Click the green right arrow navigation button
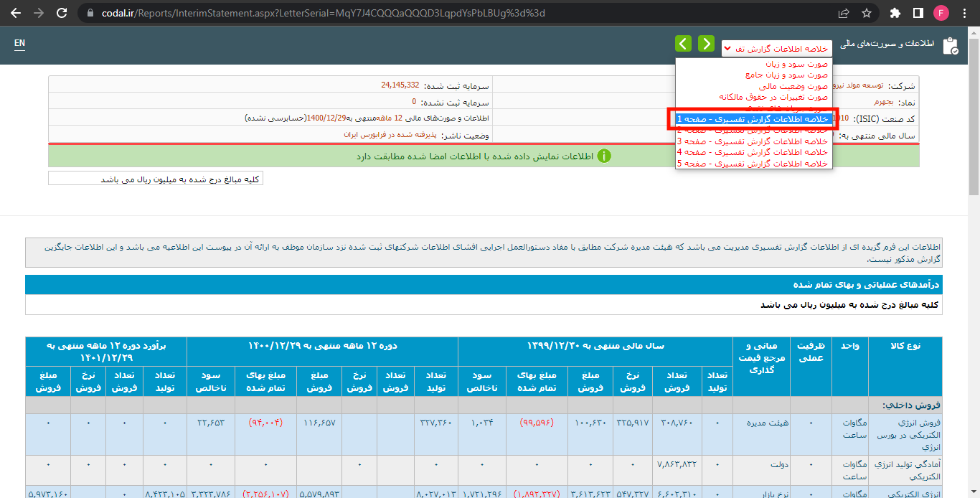Viewport: 980px width, 498px height. pyautogui.click(x=706, y=44)
